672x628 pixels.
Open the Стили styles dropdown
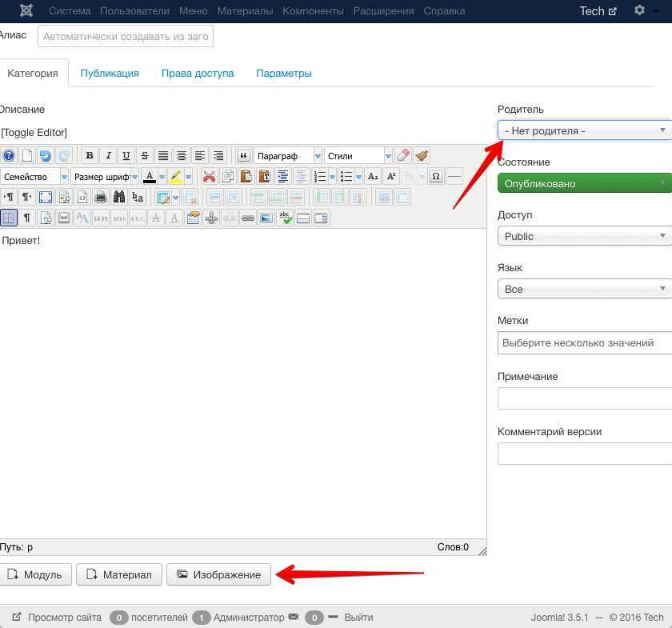(358, 156)
